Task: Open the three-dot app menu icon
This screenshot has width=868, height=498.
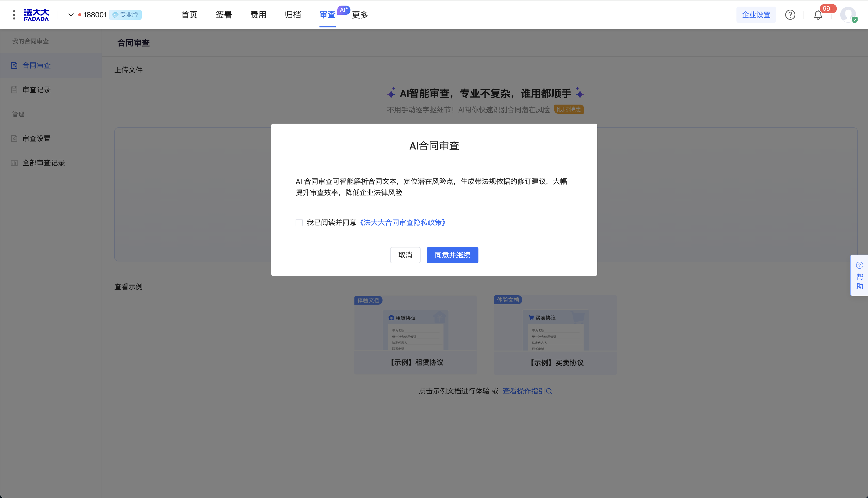Action: [14, 15]
